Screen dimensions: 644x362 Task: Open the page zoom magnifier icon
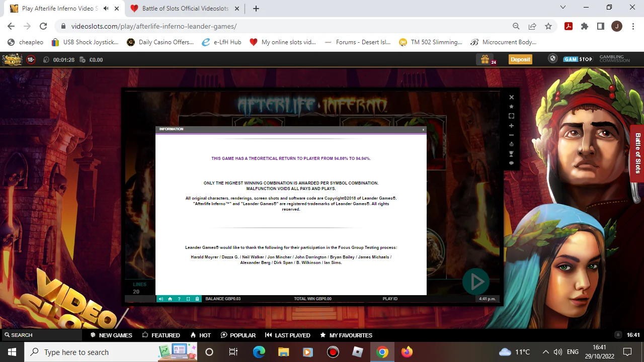point(516,26)
